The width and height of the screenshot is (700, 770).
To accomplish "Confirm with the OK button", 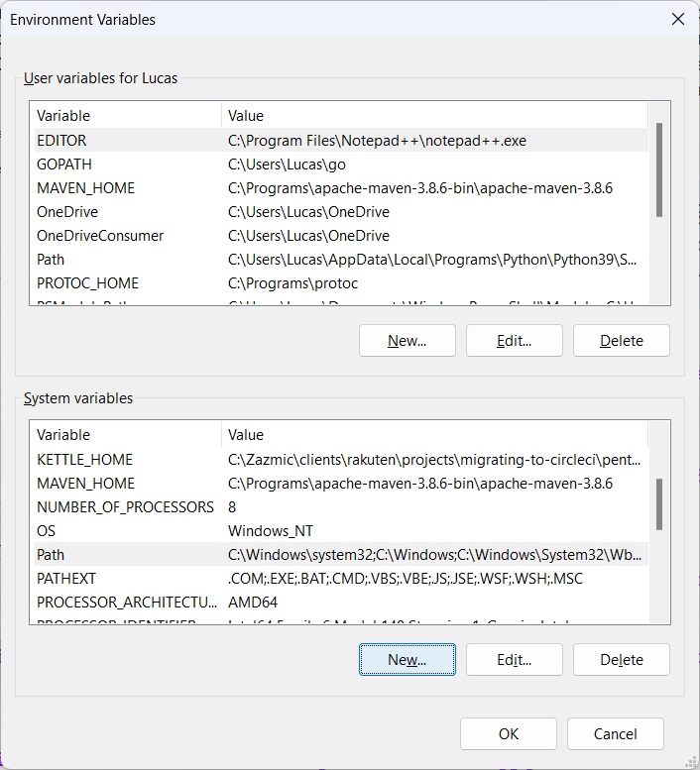I will (509, 733).
